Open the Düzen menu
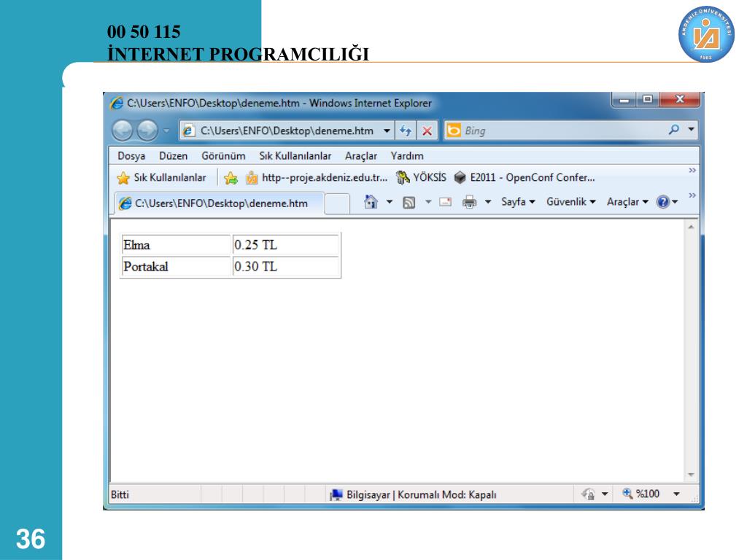Viewport: 747px width, 560px height. (x=174, y=156)
